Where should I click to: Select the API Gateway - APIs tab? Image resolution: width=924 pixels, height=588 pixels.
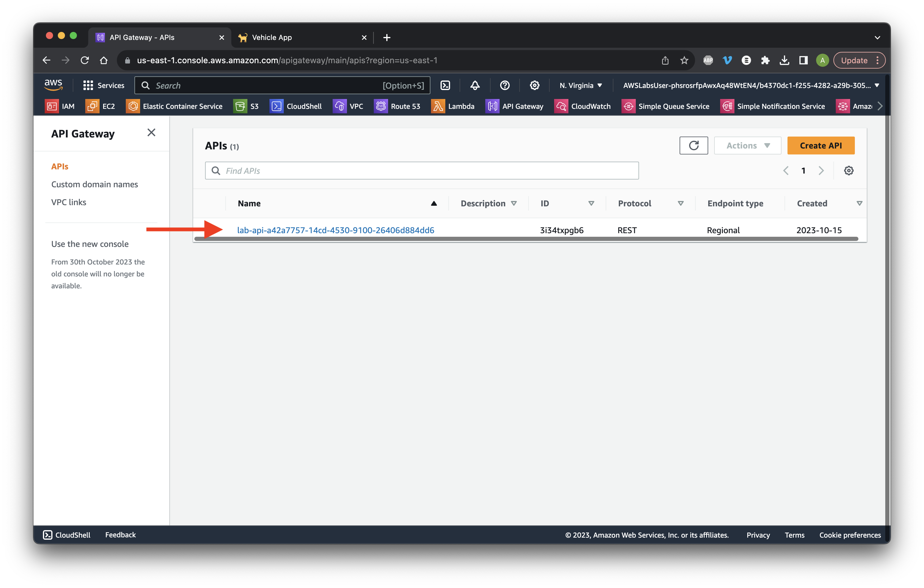160,38
